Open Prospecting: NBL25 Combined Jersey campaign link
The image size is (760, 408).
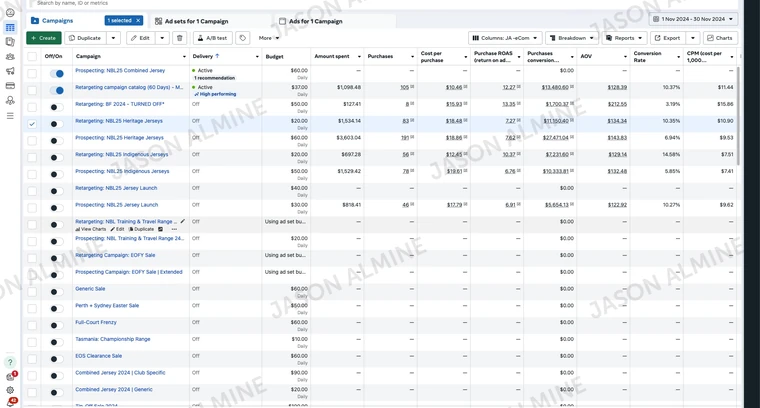point(120,71)
